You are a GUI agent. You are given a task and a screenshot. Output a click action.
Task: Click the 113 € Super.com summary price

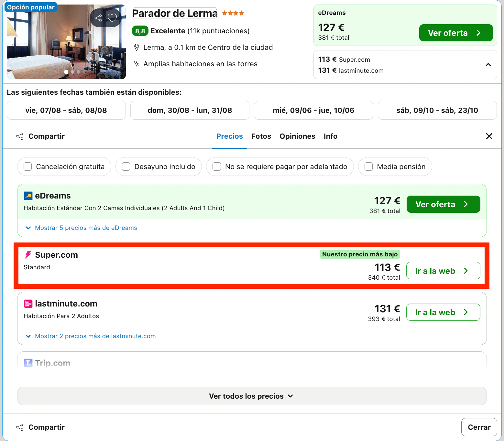pyautogui.click(x=344, y=59)
